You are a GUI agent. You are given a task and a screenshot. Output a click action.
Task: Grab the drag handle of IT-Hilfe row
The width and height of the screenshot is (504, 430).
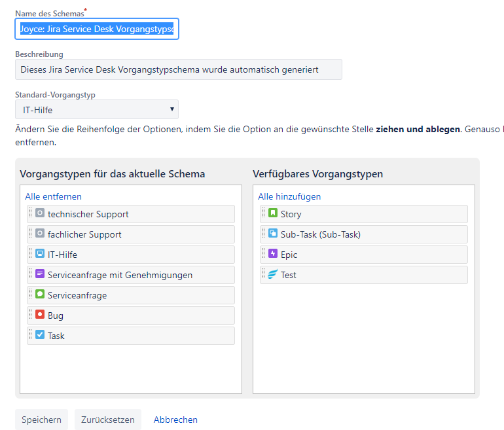pyautogui.click(x=31, y=253)
